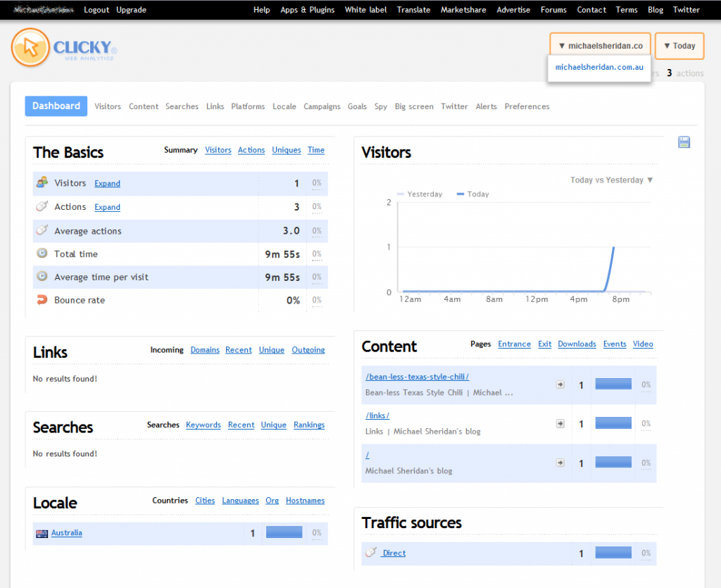Select michaelsheridan.com.au from the site list
721x588 pixels.
(x=599, y=67)
